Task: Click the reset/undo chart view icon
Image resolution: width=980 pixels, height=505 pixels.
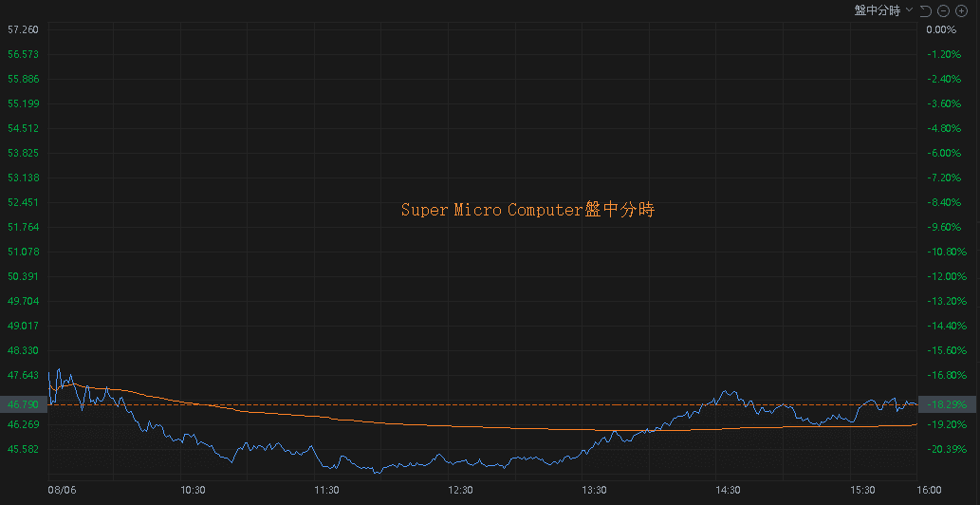Action: coord(926,10)
